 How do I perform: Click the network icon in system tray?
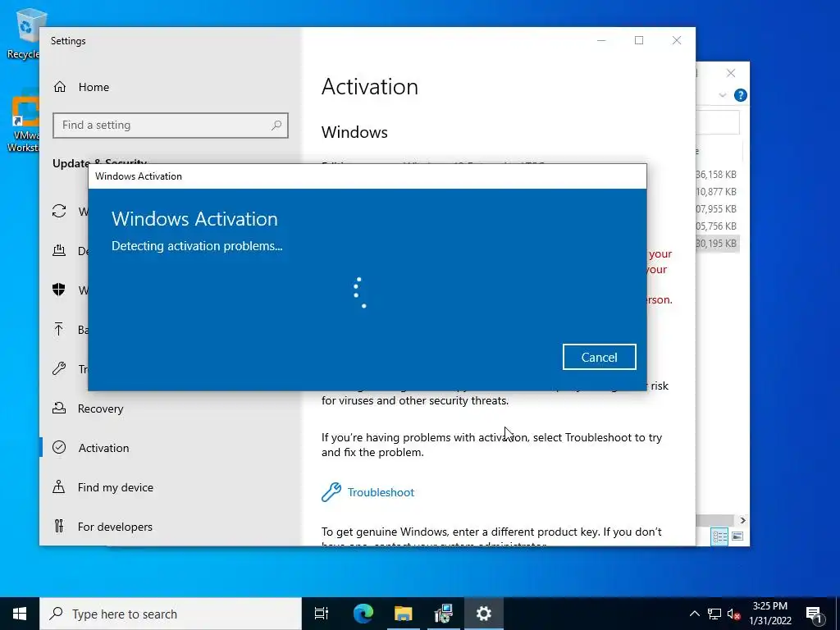[x=714, y=614]
